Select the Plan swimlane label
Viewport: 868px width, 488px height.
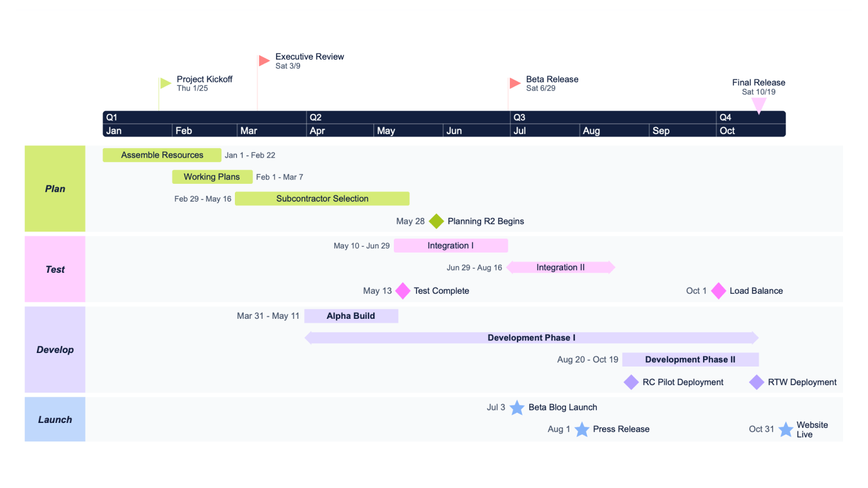click(54, 189)
